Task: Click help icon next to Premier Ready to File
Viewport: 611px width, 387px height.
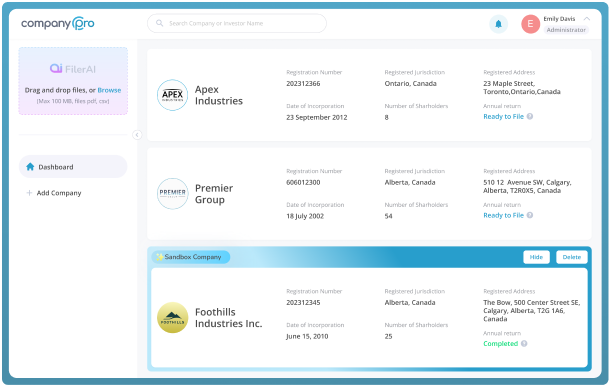Action: (x=530, y=215)
